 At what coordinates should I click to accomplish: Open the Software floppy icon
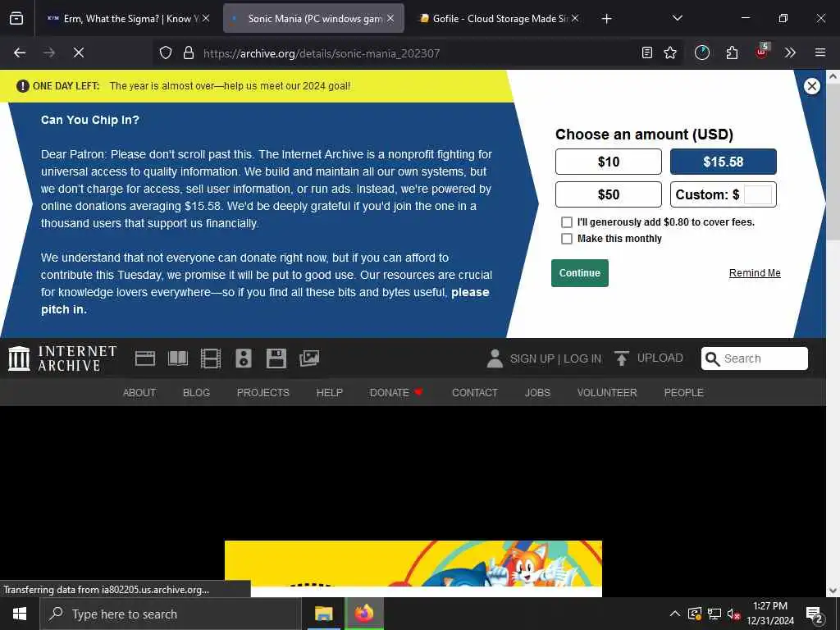(x=276, y=358)
